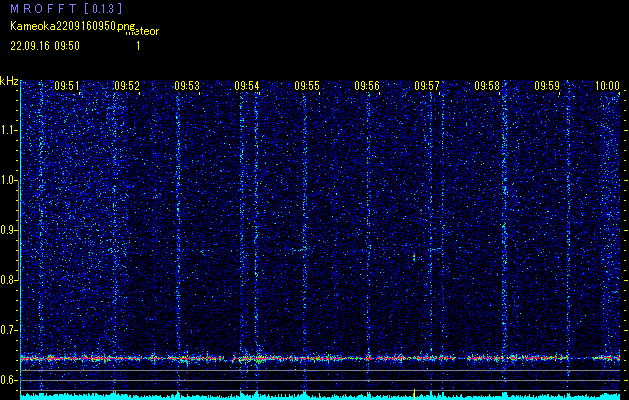Click the 09:51 time marker
Screen dimensions: 629x400
pyautogui.click(x=67, y=86)
